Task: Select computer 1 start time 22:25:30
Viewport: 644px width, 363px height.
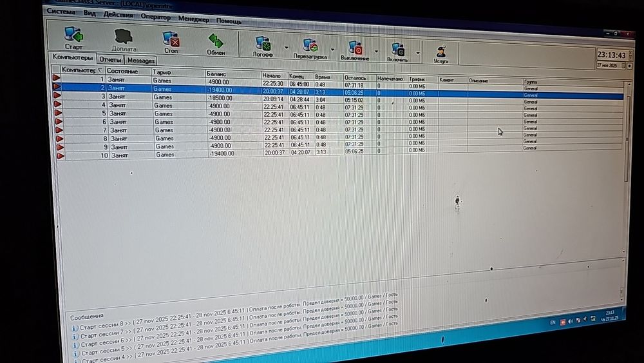Action: click(x=274, y=83)
